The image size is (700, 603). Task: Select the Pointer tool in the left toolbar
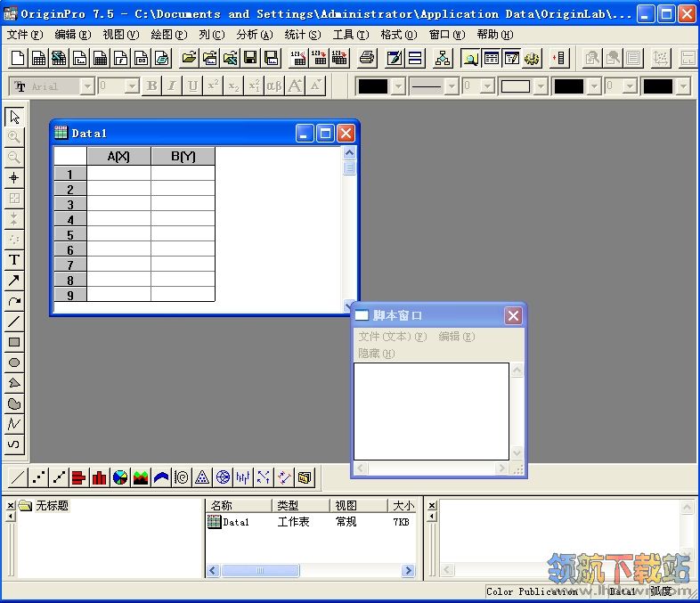pos(14,117)
